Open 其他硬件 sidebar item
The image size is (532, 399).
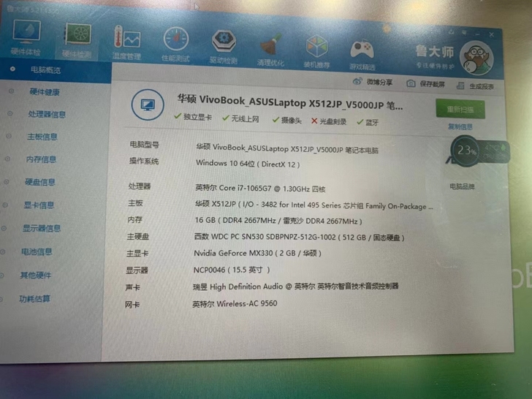(36, 275)
